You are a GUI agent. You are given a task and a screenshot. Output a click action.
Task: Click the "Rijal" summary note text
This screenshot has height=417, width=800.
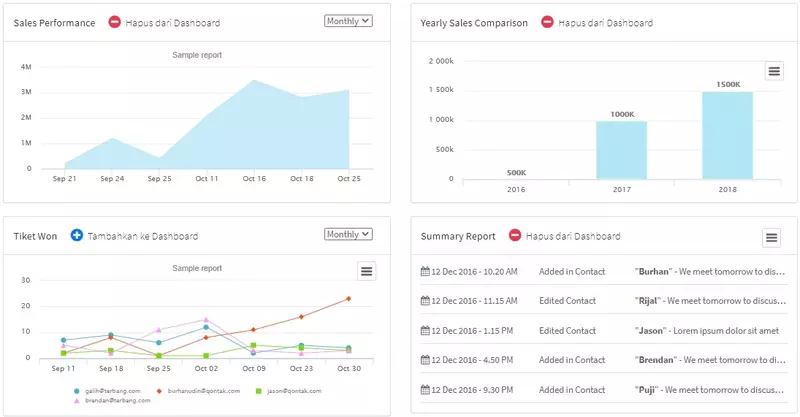point(710,301)
